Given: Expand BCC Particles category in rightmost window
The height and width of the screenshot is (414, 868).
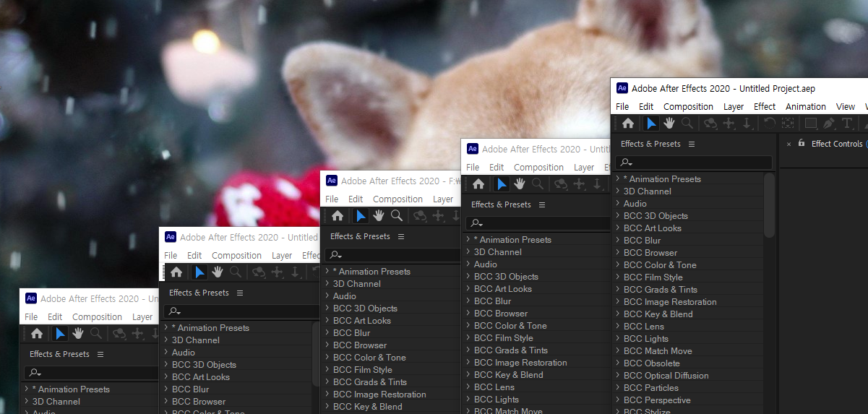Looking at the screenshot, I should click(618, 388).
